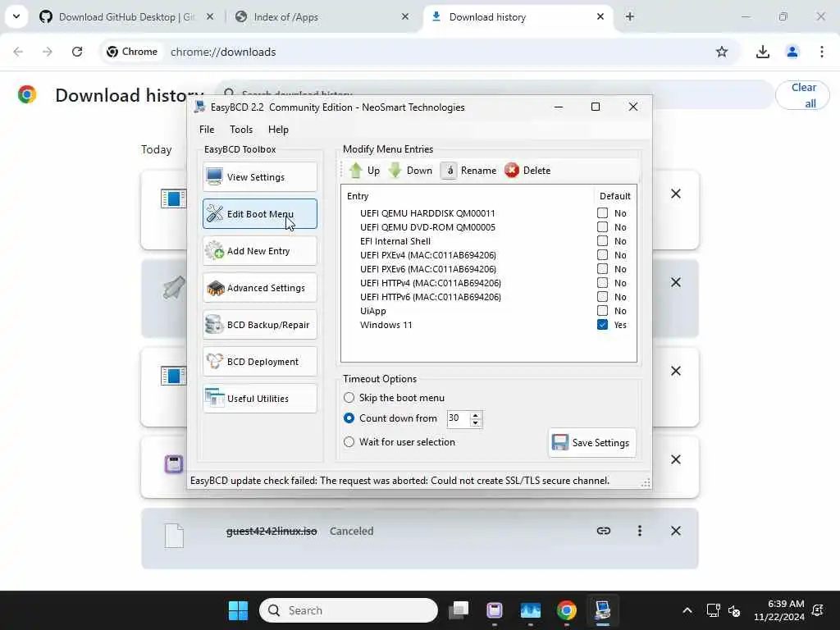Click taskbar Search box
840x630 pixels.
click(x=349, y=610)
